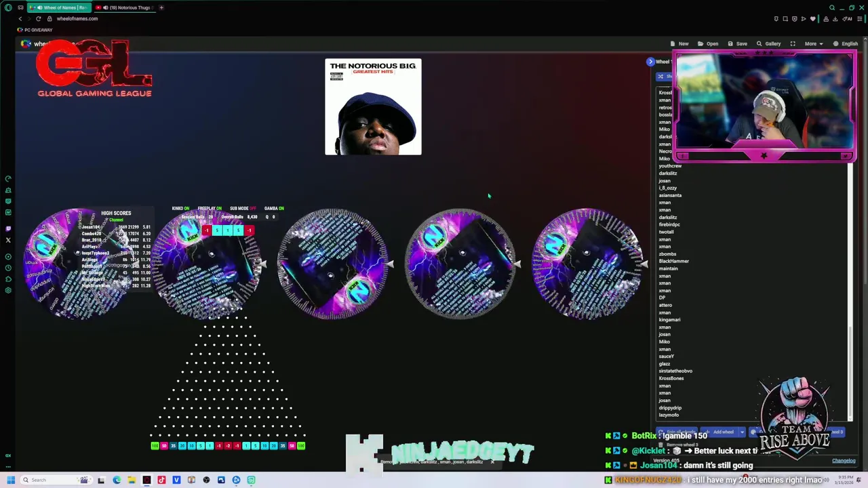The image size is (868, 488).
Task: Open browser search magnifier icon
Action: (832, 7)
